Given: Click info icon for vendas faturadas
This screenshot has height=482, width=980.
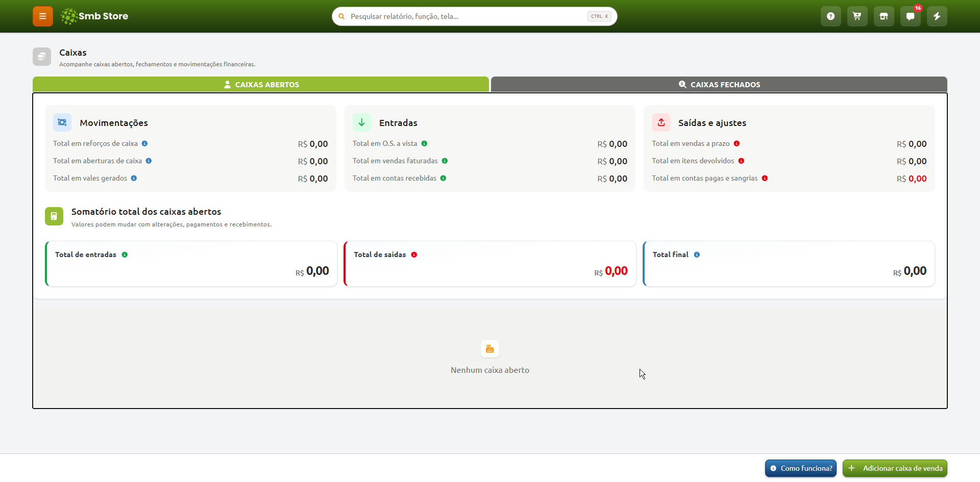Looking at the screenshot, I should [x=445, y=161].
